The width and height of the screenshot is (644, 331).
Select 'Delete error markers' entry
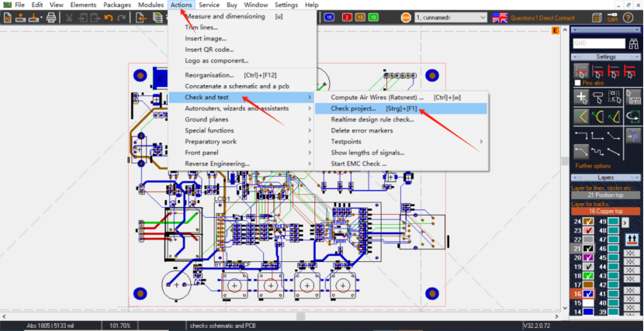pos(401,130)
